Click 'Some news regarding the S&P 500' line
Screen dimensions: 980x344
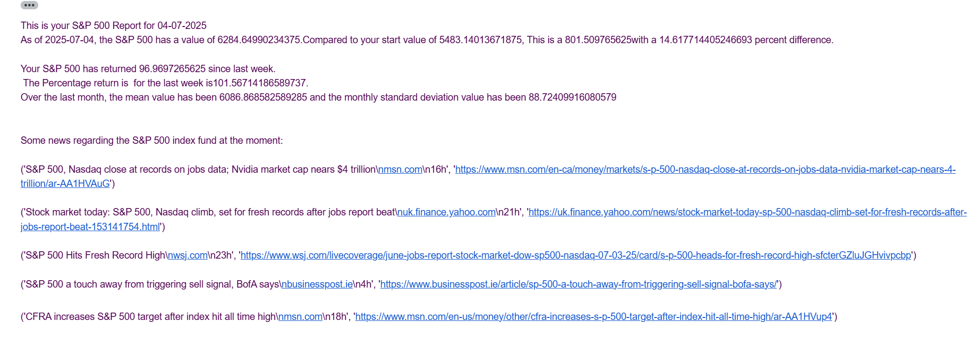[x=151, y=140]
